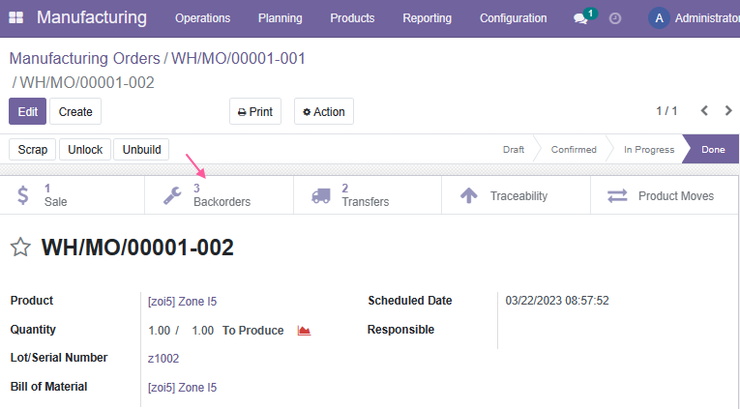Click the Scheduled Date field label
Viewport: 740px width, 409px height.
(x=410, y=300)
